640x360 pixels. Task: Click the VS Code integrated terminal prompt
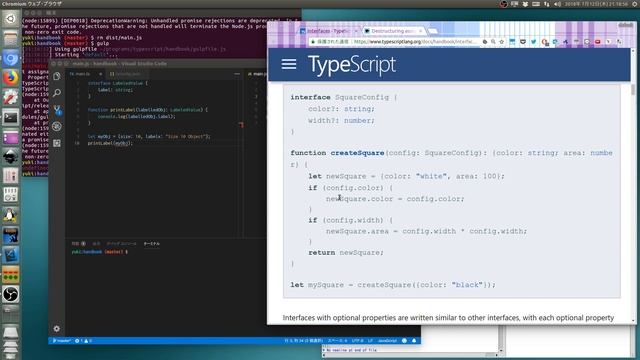pos(100,252)
